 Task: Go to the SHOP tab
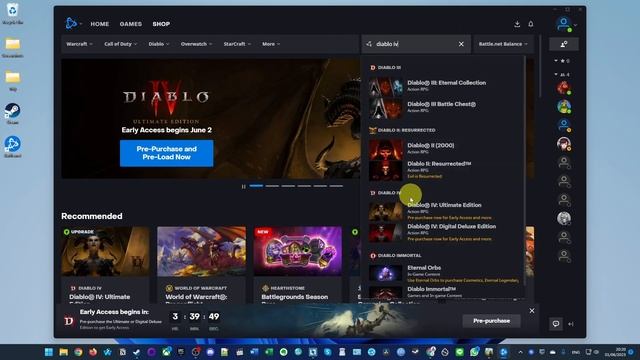click(x=161, y=24)
